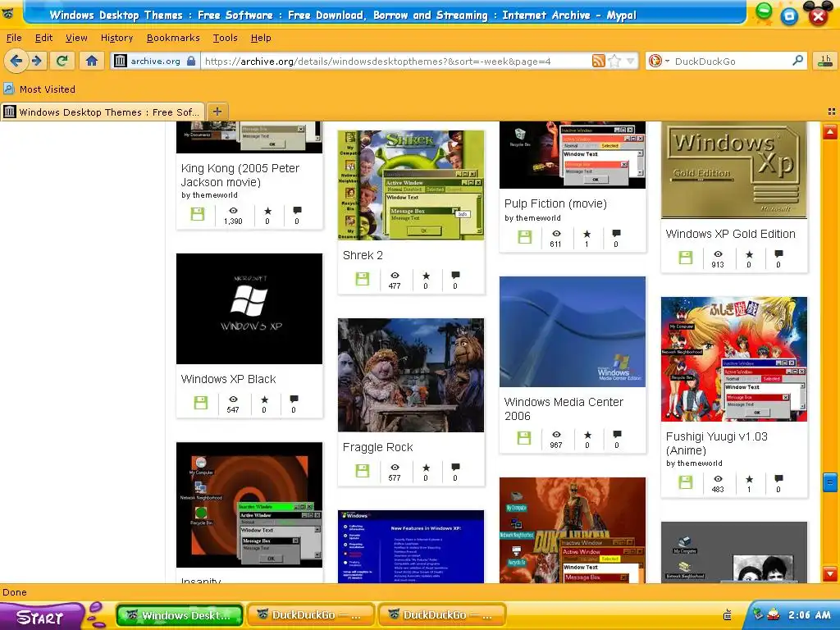Click the scrollbar down arrow
Screen dimensions: 840x630
tap(830, 573)
